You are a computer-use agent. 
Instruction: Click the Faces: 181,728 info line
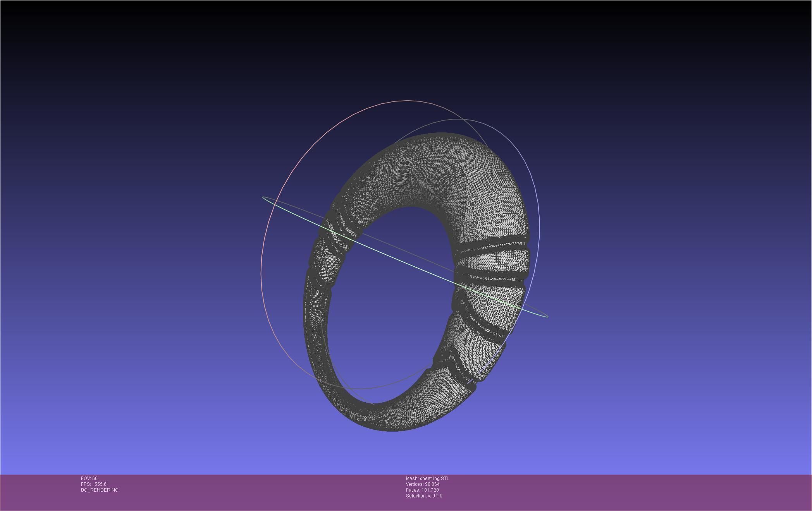422,490
